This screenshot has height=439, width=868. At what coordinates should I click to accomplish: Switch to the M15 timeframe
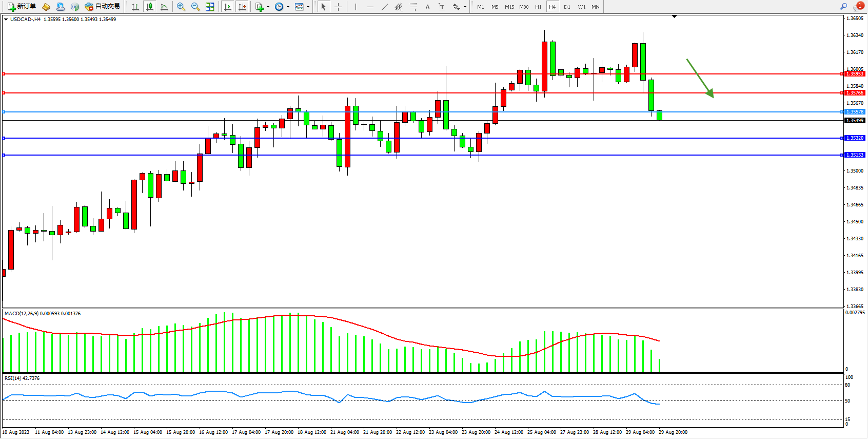tap(509, 7)
